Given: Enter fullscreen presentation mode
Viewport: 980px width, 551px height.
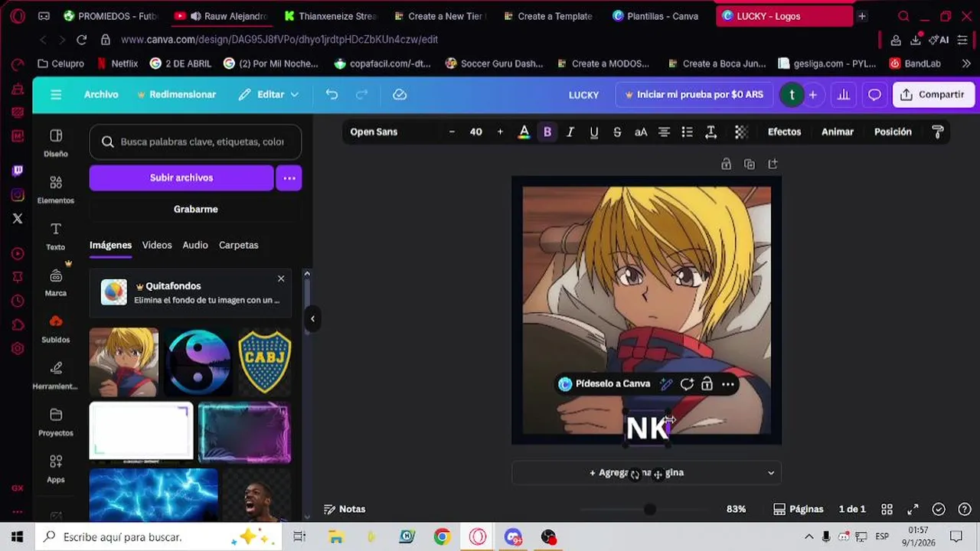Looking at the screenshot, I should click(913, 509).
